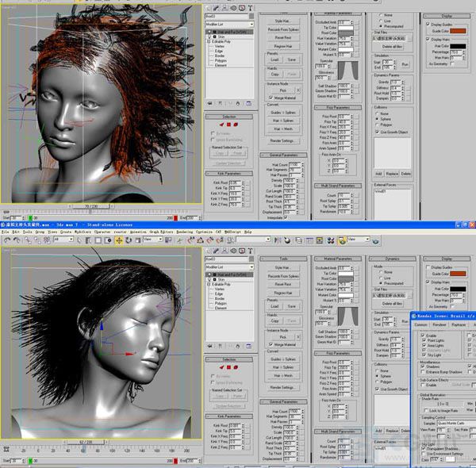The image size is (476, 468).
Task: Collapse the Material Parameters rollout in the lower window
Action: [x=338, y=259]
